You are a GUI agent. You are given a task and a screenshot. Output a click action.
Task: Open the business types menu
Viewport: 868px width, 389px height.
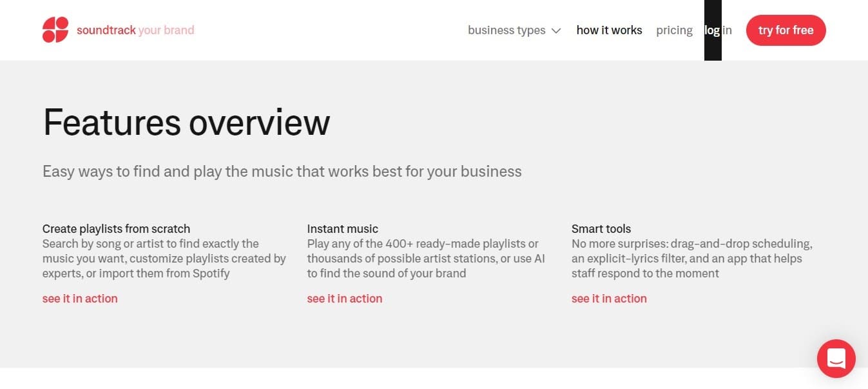(506, 30)
